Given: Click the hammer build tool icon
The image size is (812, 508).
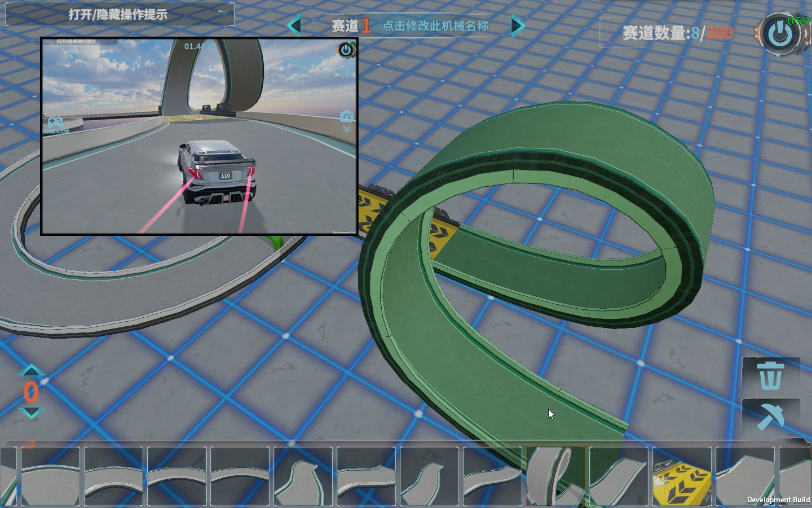Looking at the screenshot, I should (770, 417).
